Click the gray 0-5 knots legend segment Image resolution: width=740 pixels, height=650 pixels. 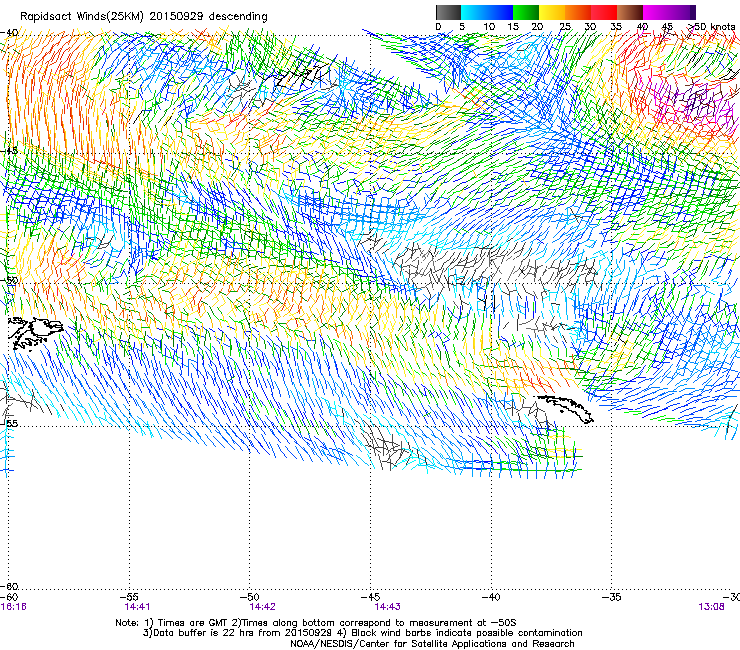448,12
